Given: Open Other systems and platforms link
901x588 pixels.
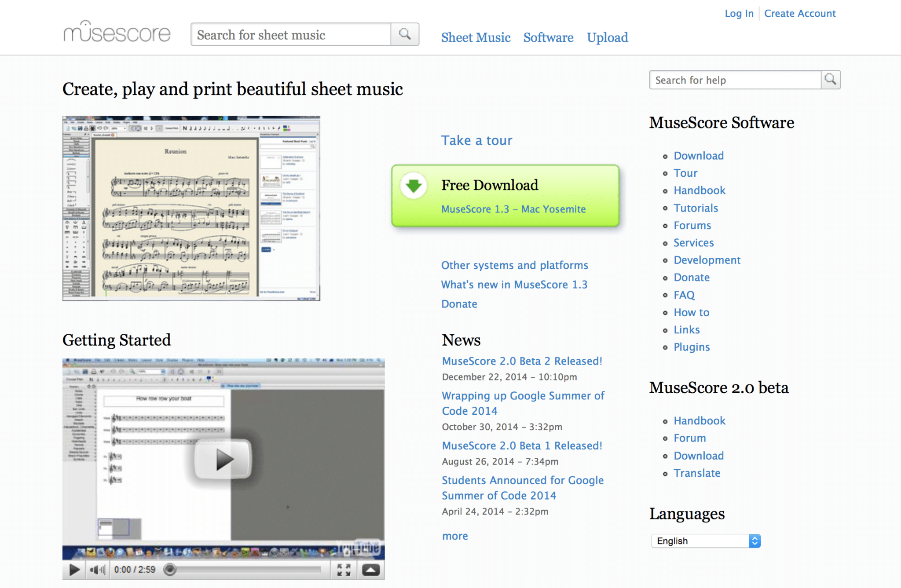Looking at the screenshot, I should point(515,265).
